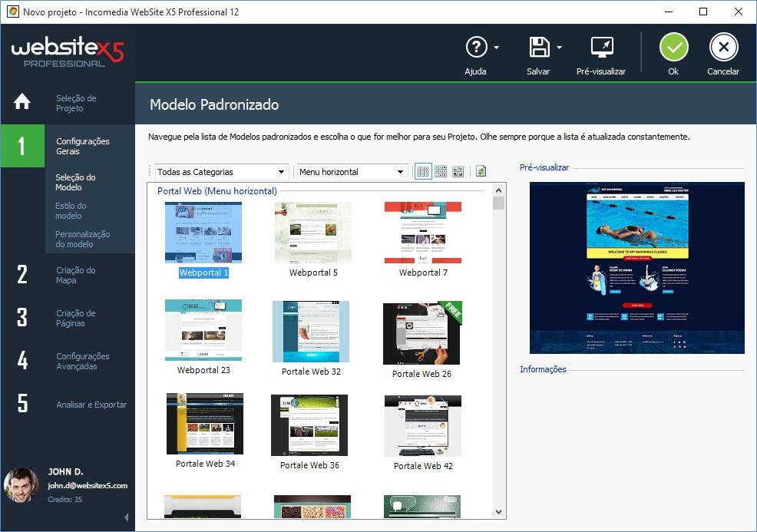Toggle large thumbnails view mode
Viewport: 757px width, 532px height.
[422, 171]
